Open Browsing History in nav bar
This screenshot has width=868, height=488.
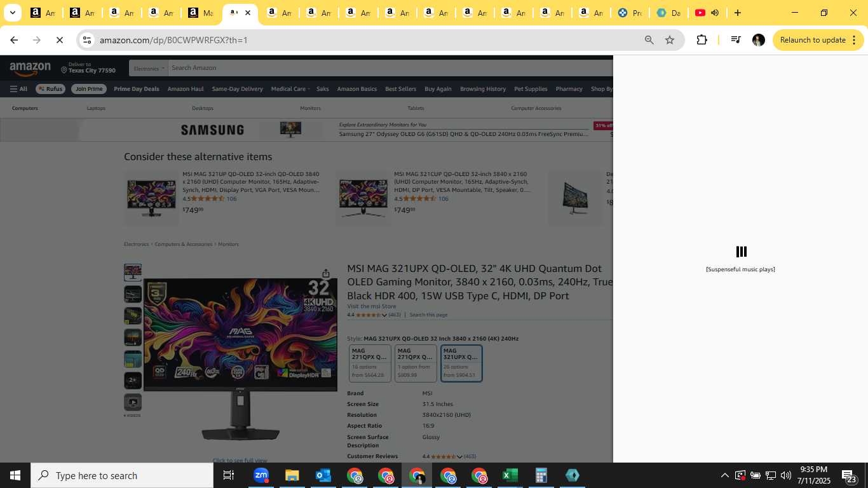483,89
